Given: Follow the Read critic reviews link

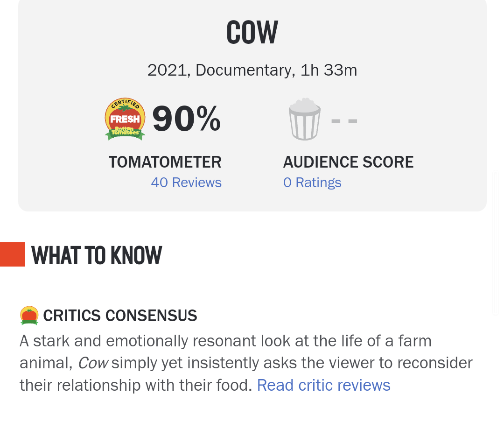Looking at the screenshot, I should [324, 385].
